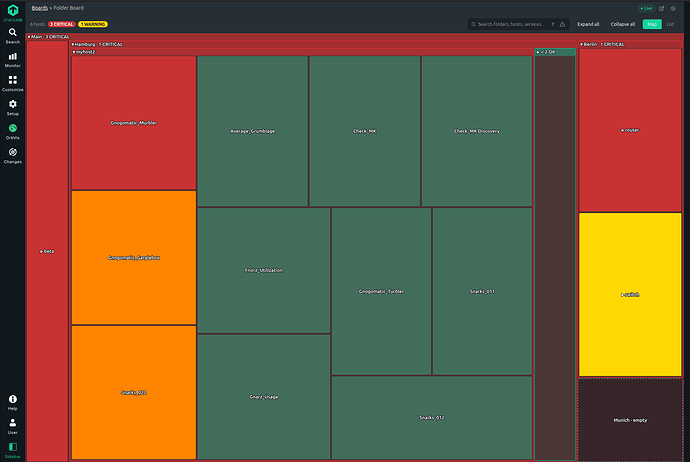This screenshot has height=462, width=690.
Task: Collapse the myhost2 host header
Action: pyautogui.click(x=84, y=52)
